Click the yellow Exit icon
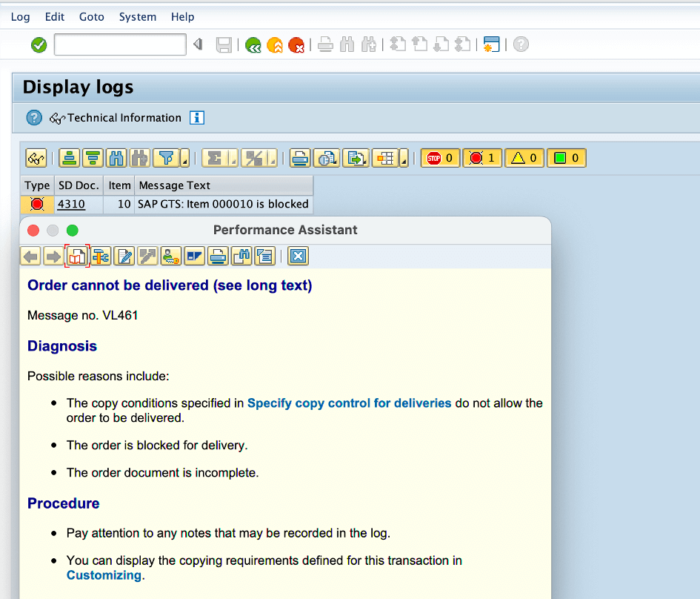This screenshot has height=599, width=700. pos(275,44)
